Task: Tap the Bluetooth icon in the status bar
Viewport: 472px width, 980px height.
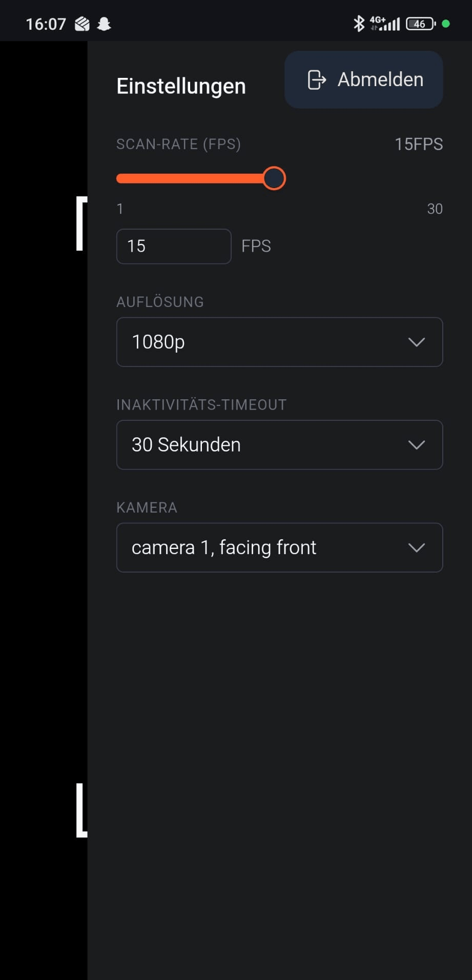Action: pyautogui.click(x=358, y=23)
